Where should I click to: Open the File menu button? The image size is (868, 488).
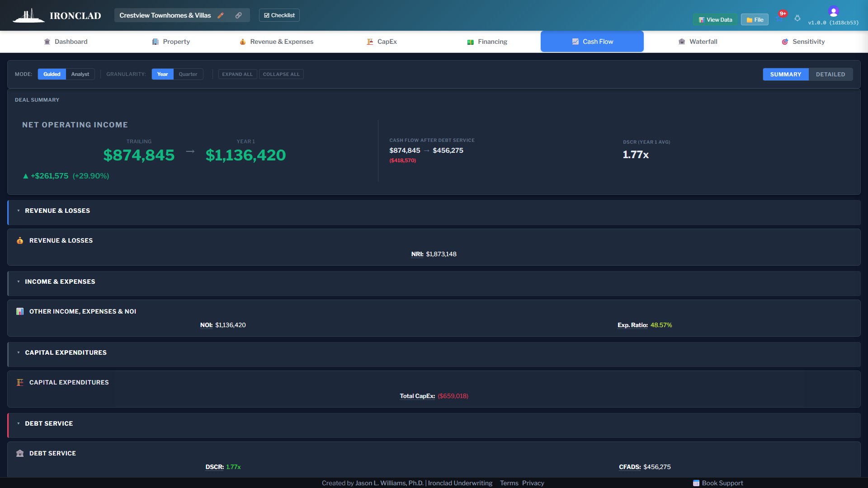tap(755, 20)
